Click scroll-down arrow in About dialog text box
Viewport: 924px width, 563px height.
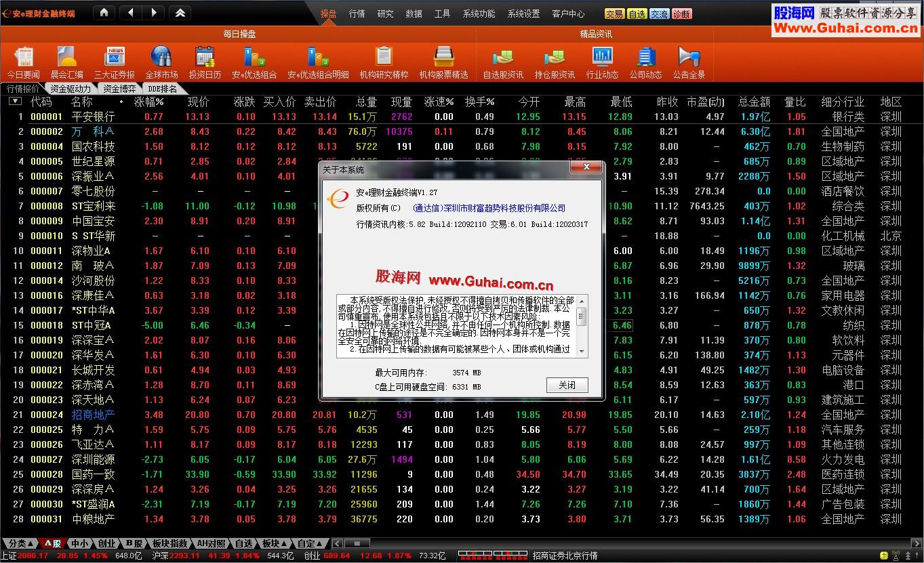click(x=582, y=350)
